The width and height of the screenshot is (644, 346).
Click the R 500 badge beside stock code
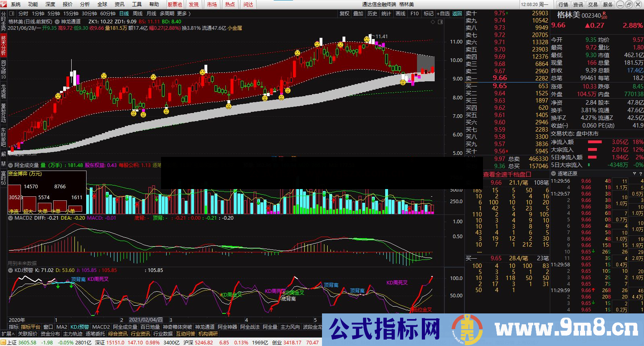pos(604,15)
